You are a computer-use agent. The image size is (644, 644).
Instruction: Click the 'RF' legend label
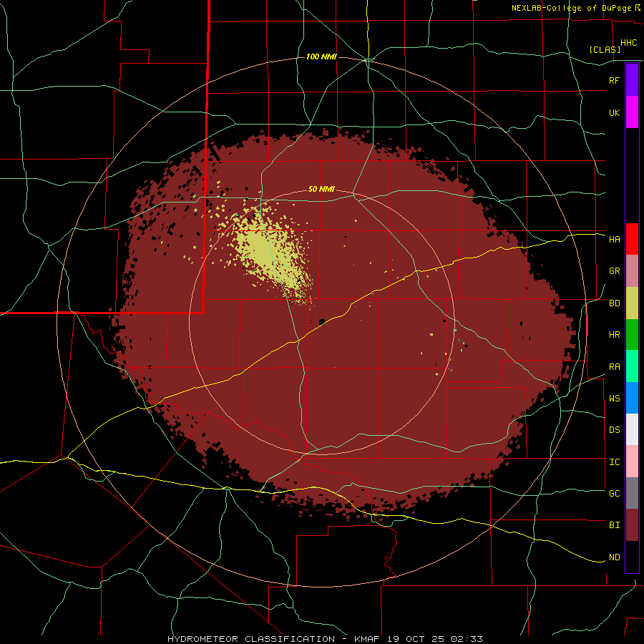614,80
